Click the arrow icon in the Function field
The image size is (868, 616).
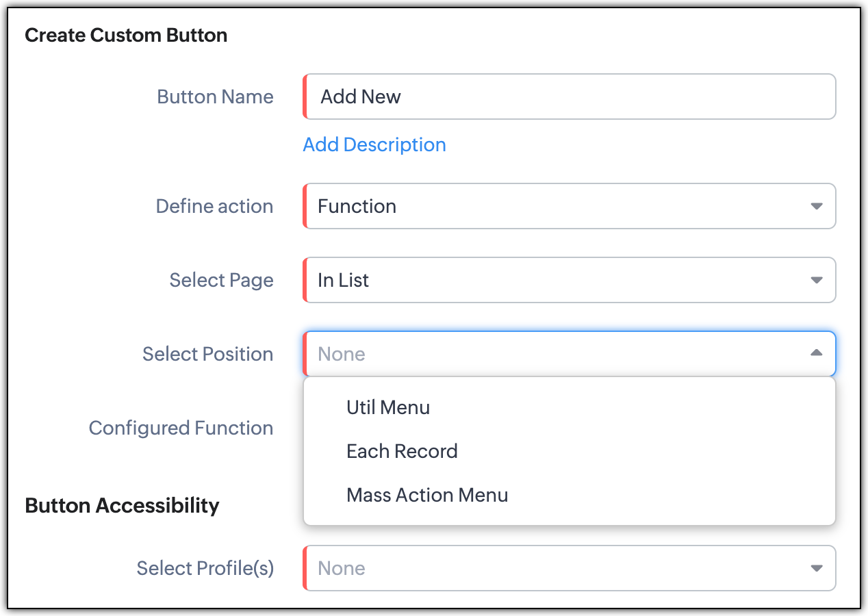pyautogui.click(x=816, y=206)
